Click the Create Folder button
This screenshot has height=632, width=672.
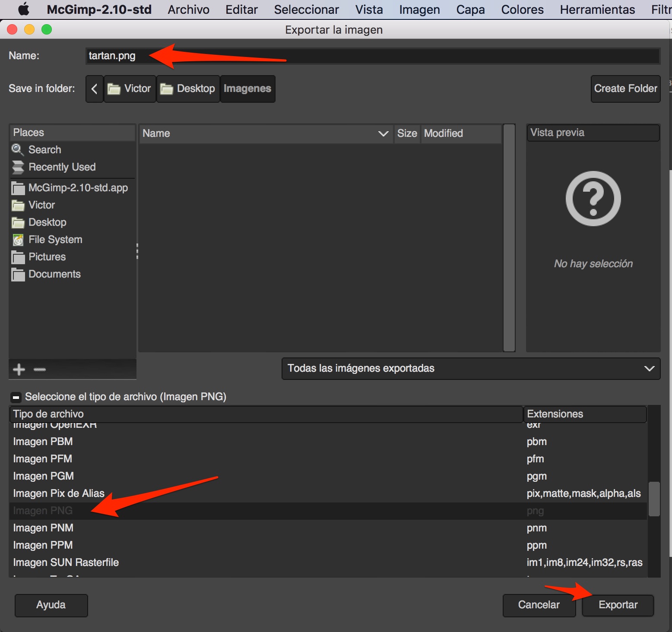(x=625, y=88)
